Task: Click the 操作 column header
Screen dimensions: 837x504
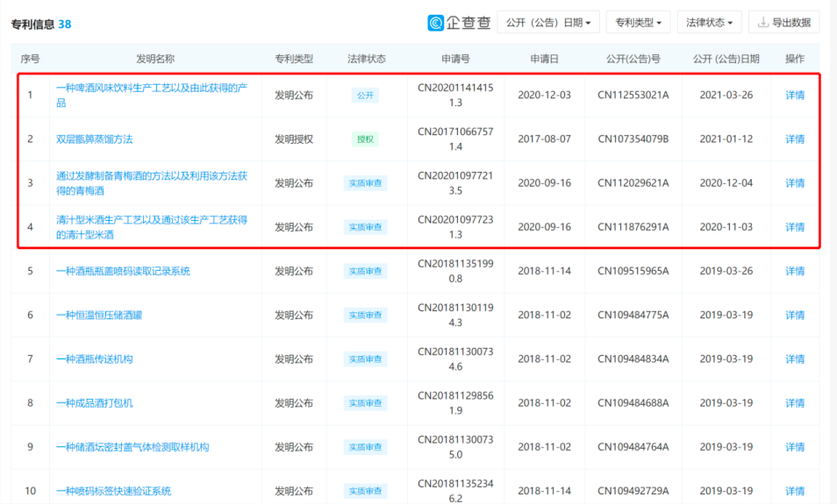Action: click(795, 59)
